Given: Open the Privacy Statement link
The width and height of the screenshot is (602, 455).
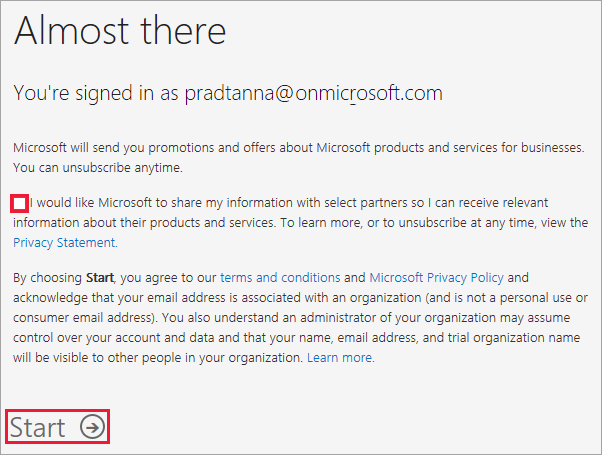Looking at the screenshot, I should pyautogui.click(x=65, y=243).
